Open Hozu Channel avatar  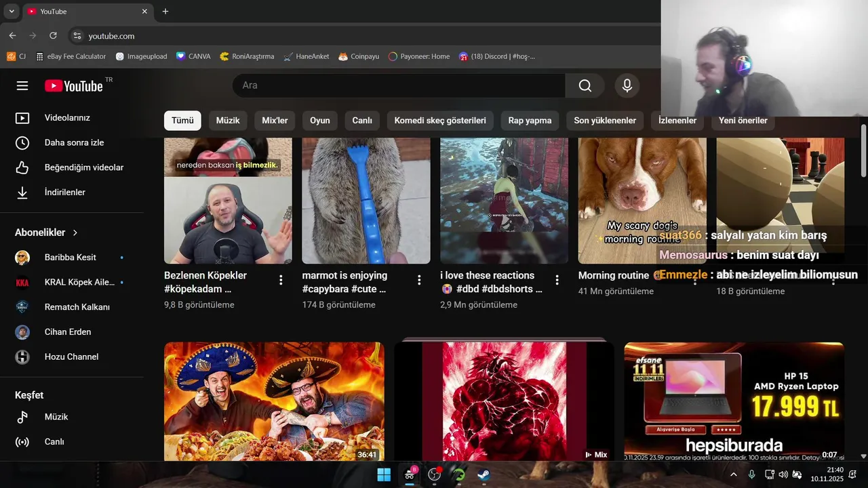coord(22,357)
